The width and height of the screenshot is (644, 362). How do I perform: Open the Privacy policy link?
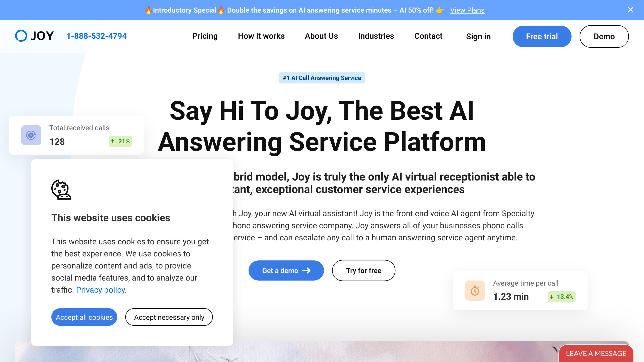point(100,290)
